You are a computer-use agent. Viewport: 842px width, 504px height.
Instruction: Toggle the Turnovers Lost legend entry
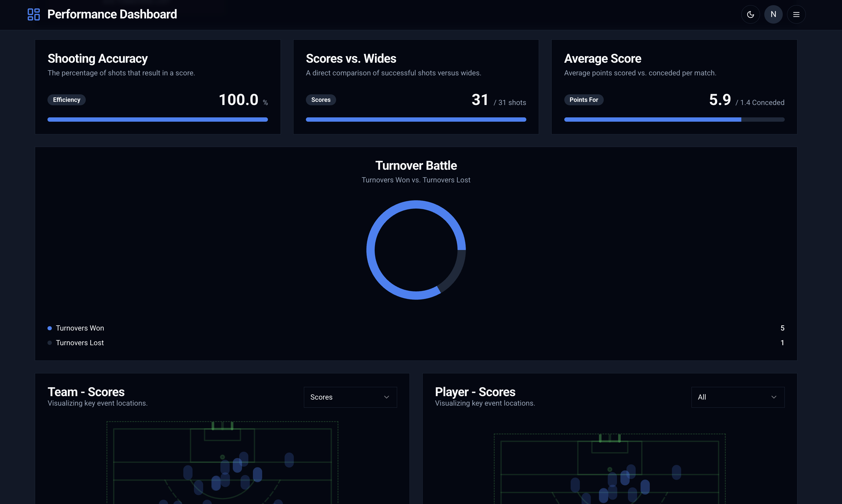(79, 343)
